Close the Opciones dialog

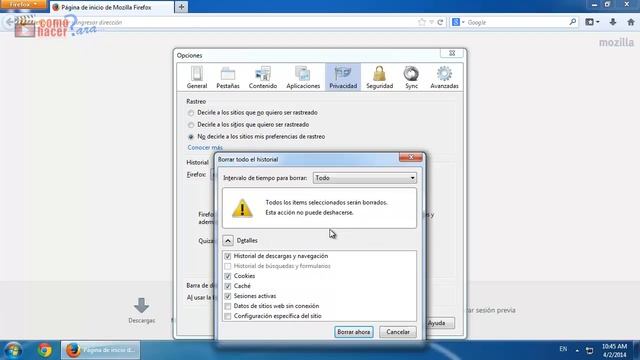[452, 53]
